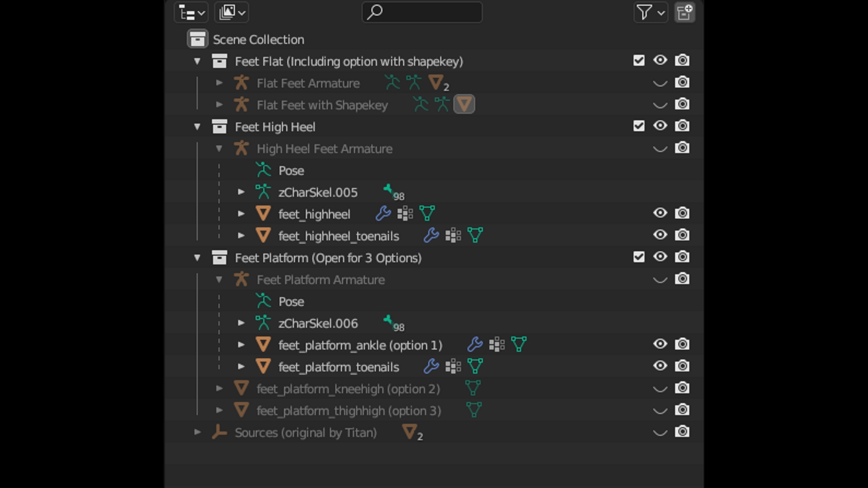This screenshot has height=488, width=868.
Task: Hide feet_platform_ankle (option 1) in viewport
Action: point(660,344)
